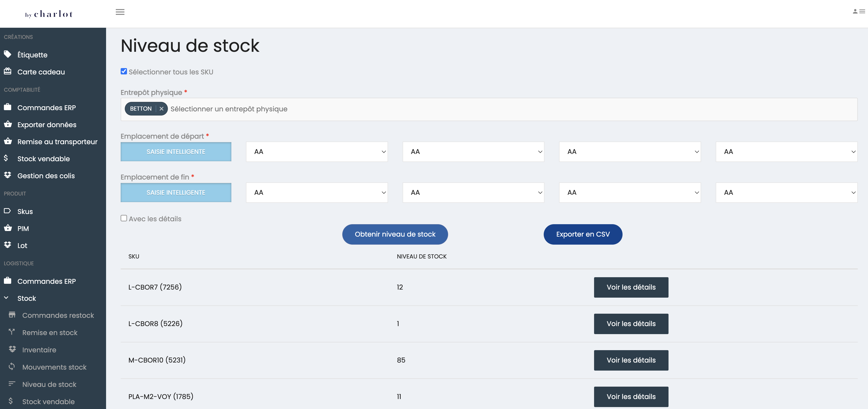Remove the BETTON warehouse chip

coord(161,108)
